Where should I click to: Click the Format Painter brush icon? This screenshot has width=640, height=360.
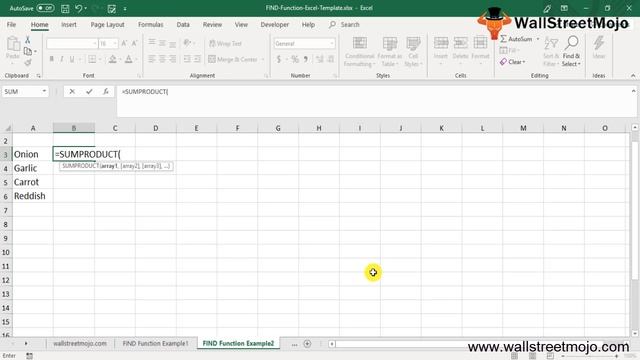(x=28, y=62)
